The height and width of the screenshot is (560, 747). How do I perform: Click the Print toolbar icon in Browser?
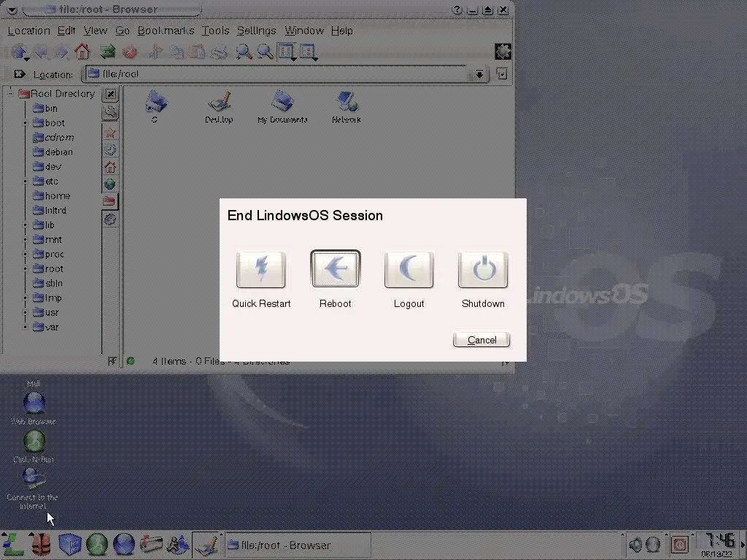220,52
